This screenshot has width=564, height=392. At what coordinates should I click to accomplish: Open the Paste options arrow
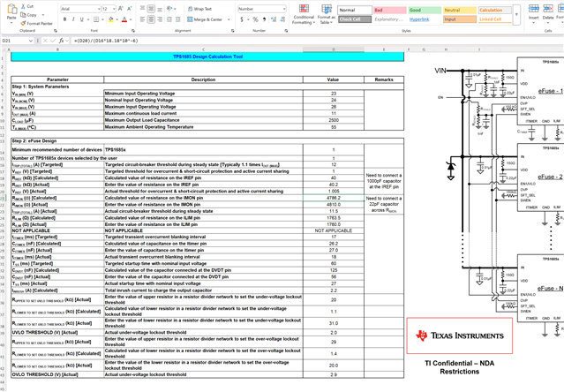point(11,22)
